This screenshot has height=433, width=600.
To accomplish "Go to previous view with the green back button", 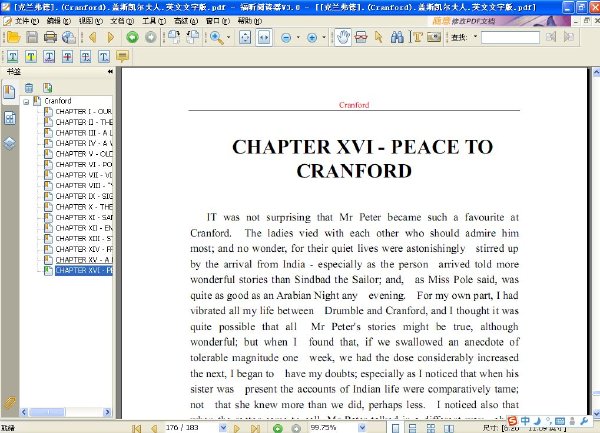I will [132, 37].
